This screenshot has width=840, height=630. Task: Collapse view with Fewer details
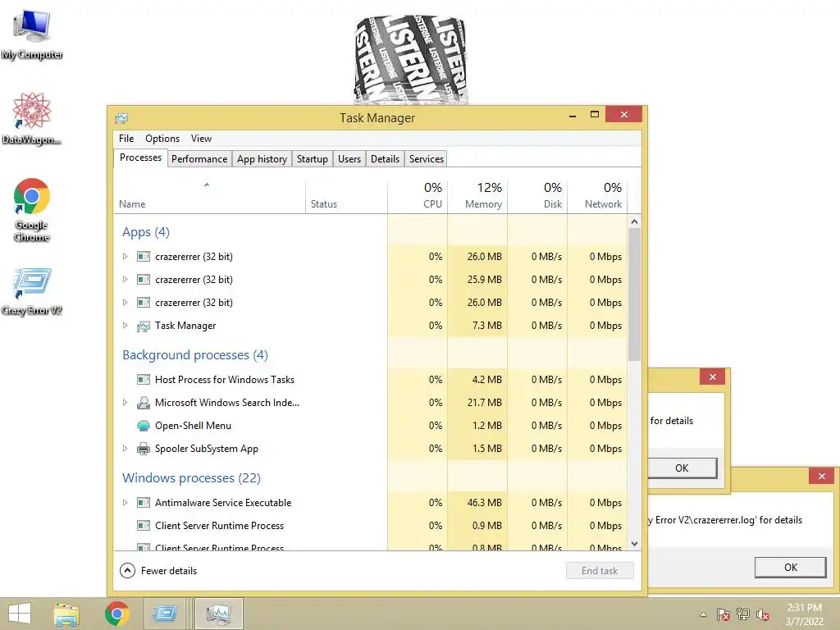coord(158,571)
